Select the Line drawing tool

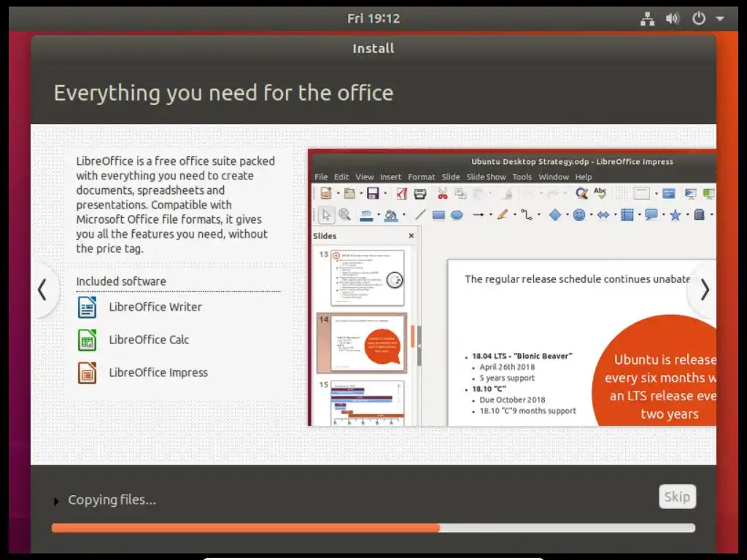(x=419, y=215)
